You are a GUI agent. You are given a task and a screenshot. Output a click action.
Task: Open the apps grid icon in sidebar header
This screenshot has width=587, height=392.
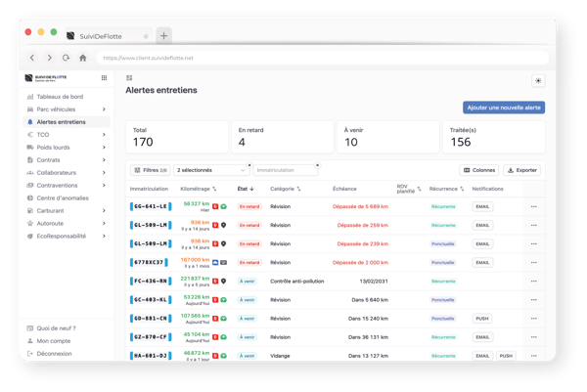(105, 77)
